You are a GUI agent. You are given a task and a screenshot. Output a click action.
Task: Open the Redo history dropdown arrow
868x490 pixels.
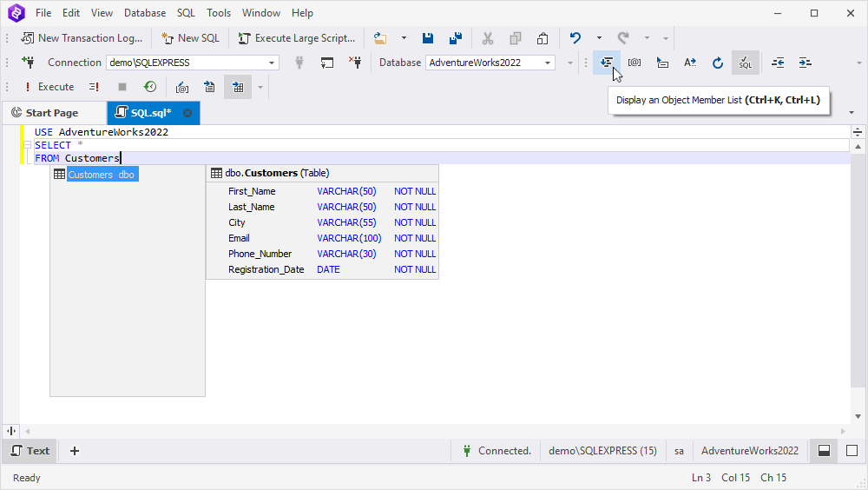click(x=647, y=38)
